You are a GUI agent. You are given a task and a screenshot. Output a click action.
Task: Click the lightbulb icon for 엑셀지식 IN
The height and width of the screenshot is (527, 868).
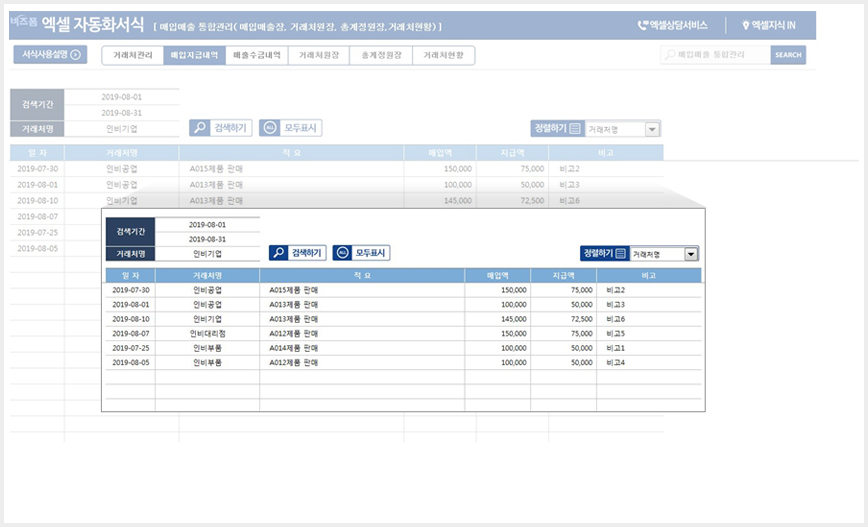[x=746, y=25]
